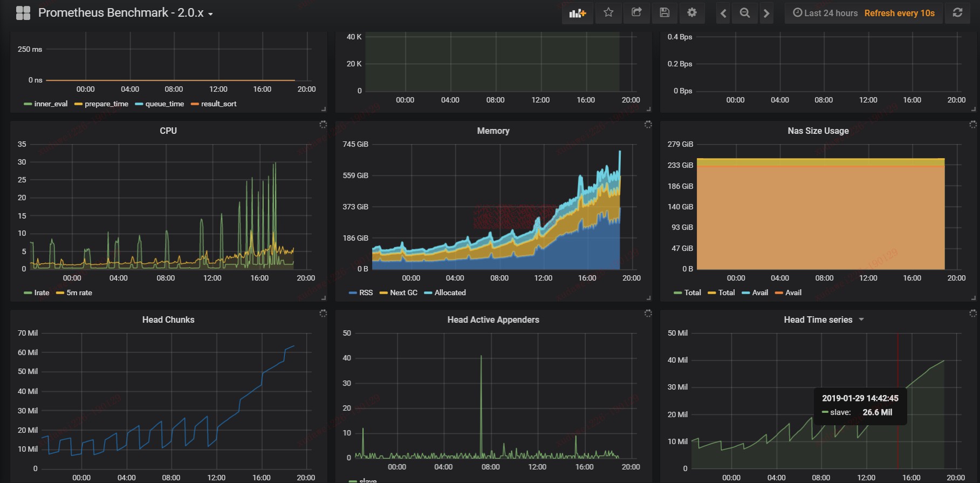Open the Head Active Appenders panel menu
The height and width of the screenshot is (483, 980).
(493, 319)
